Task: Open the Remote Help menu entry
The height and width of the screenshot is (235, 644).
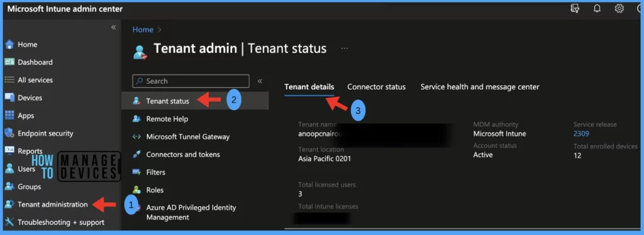Action: click(x=167, y=119)
